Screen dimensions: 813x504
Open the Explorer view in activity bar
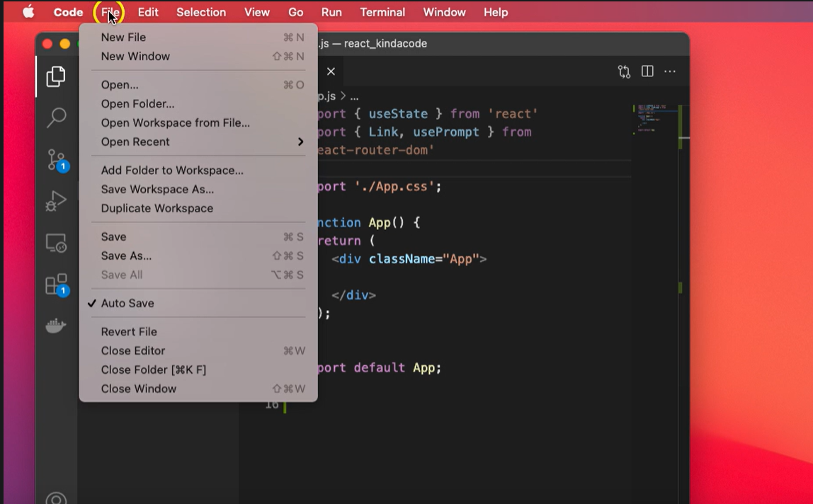tap(56, 76)
